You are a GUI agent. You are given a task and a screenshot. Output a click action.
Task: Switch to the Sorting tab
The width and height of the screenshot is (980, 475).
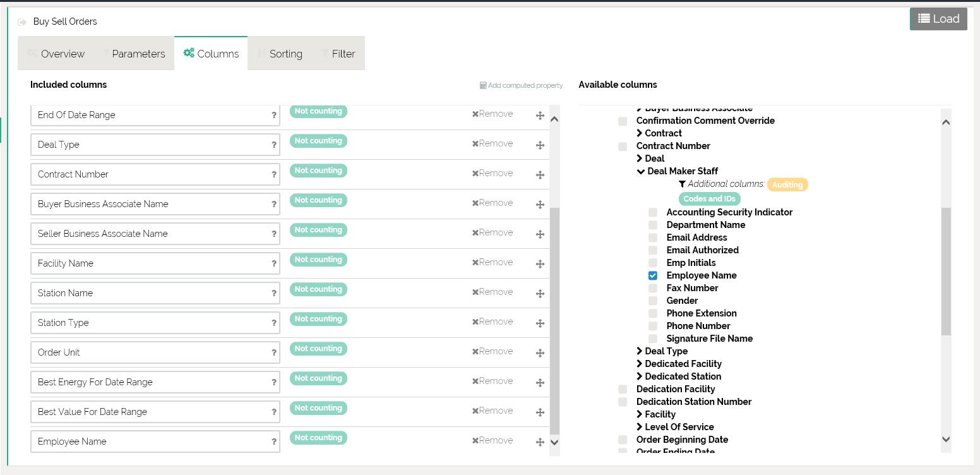[280, 54]
